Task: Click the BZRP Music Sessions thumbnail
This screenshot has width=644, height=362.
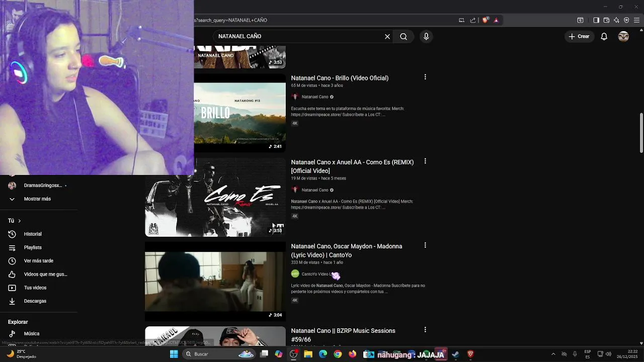Action: point(215,336)
